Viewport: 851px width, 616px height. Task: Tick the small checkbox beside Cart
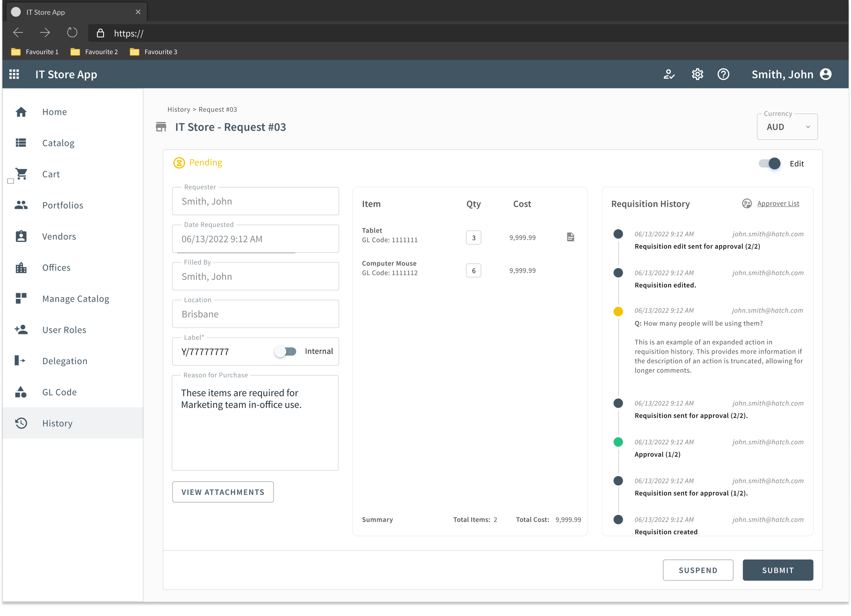(x=11, y=181)
